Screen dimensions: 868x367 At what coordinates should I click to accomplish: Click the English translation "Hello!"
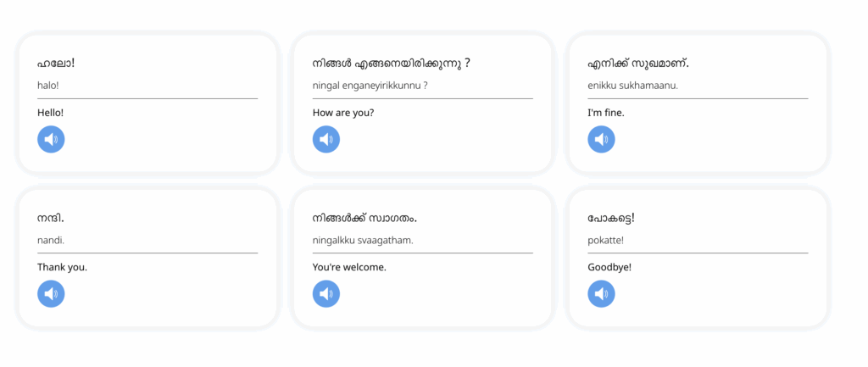[51, 113]
